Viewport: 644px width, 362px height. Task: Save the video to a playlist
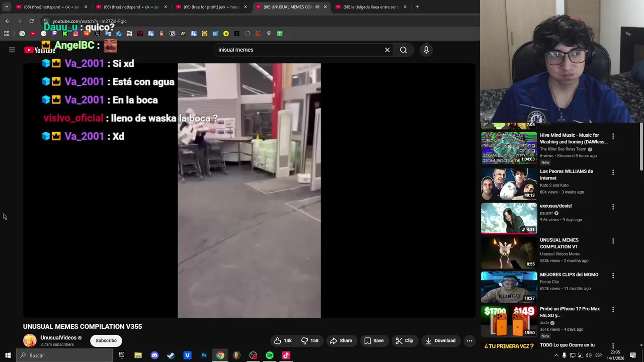tap(374, 340)
